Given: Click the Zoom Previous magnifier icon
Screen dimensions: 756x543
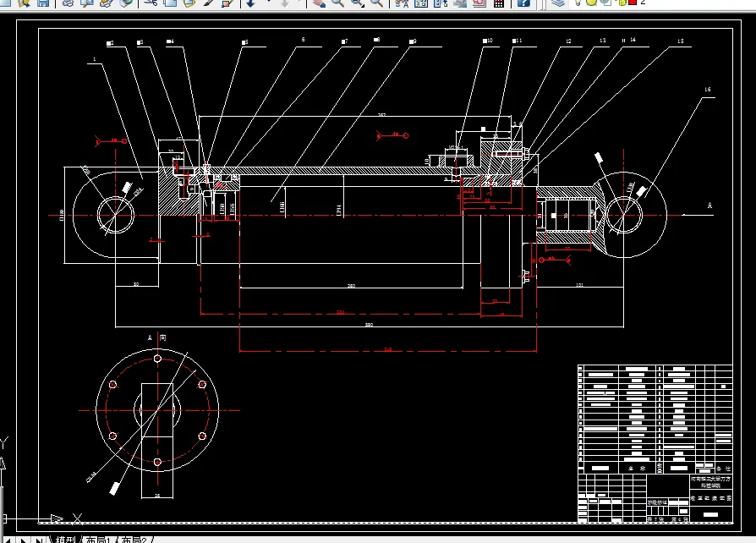Looking at the screenshot, I should click(376, 3).
